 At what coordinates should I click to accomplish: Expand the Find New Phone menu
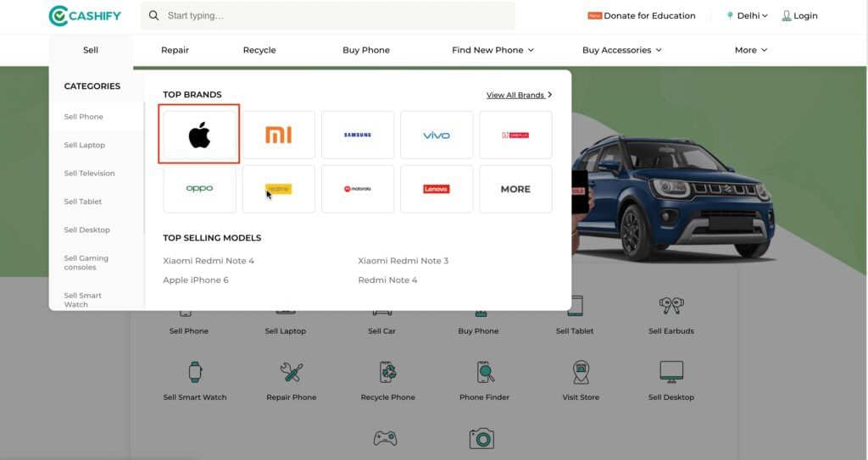492,50
